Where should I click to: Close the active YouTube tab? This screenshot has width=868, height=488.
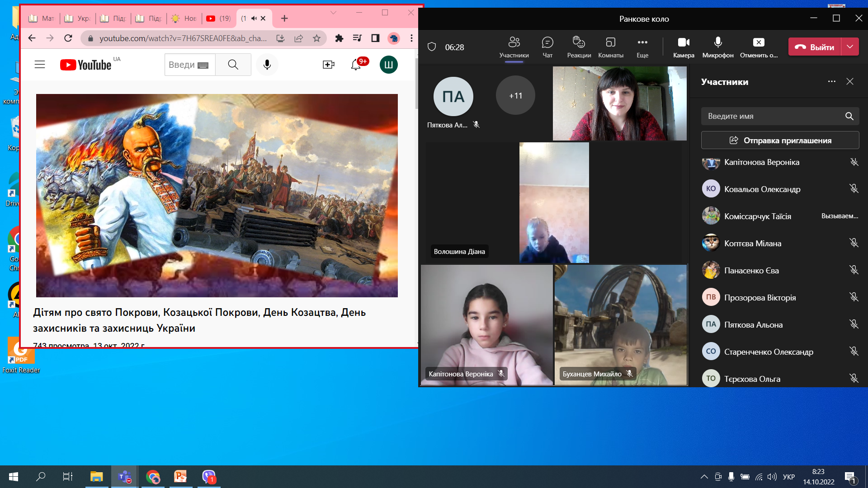263,19
